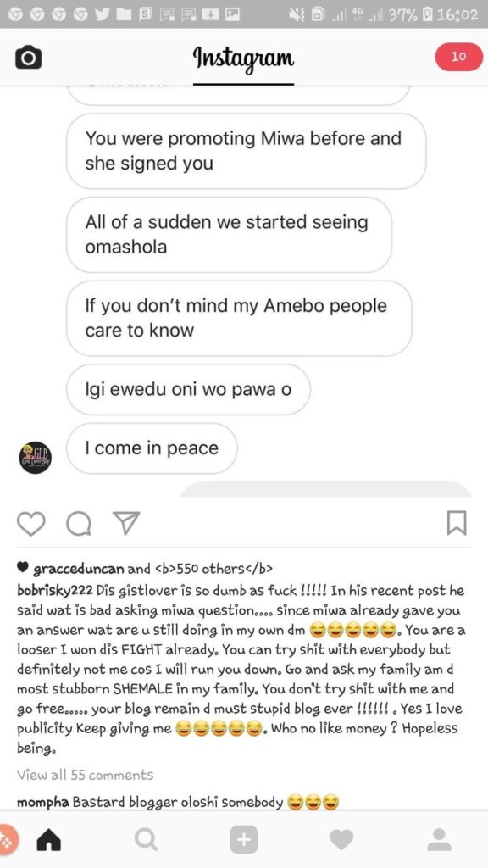Open the red notifications badge showing 10
Image resolution: width=488 pixels, height=868 pixels.
click(458, 57)
